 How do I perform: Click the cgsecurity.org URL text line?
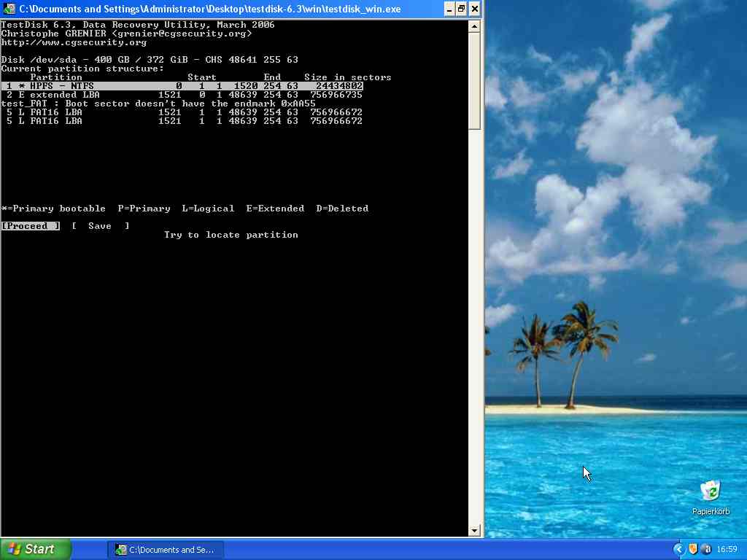[74, 42]
